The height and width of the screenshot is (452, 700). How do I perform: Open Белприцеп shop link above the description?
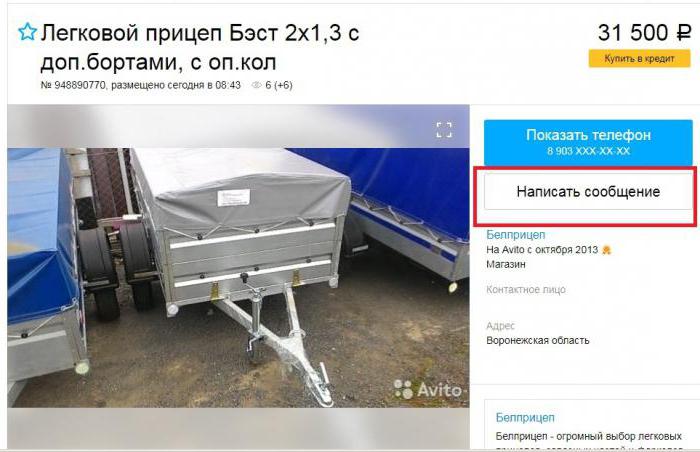tap(525, 418)
